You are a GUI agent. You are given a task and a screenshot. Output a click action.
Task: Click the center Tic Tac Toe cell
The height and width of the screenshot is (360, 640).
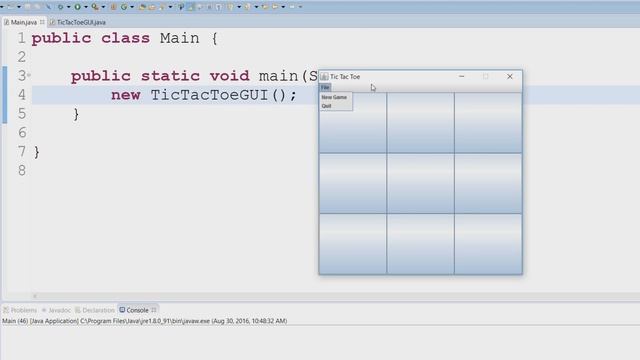(x=420, y=183)
